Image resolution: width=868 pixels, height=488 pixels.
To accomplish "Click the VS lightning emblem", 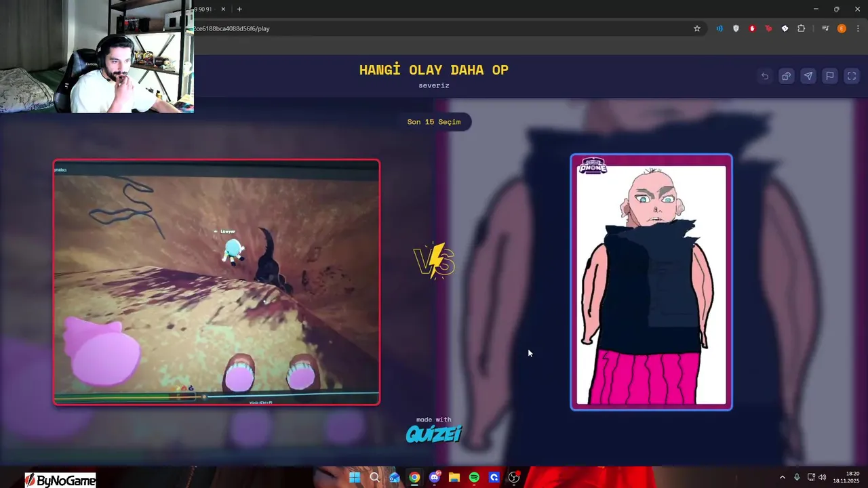I will tap(434, 261).
